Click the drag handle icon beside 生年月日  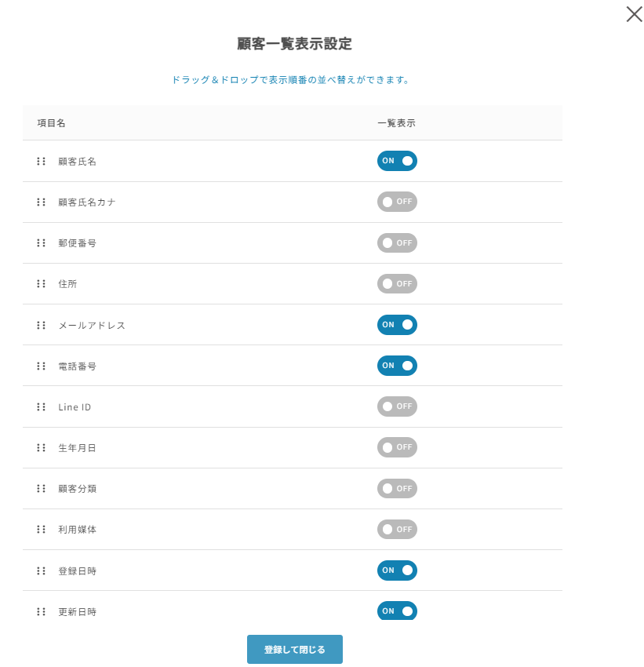tap(42, 448)
